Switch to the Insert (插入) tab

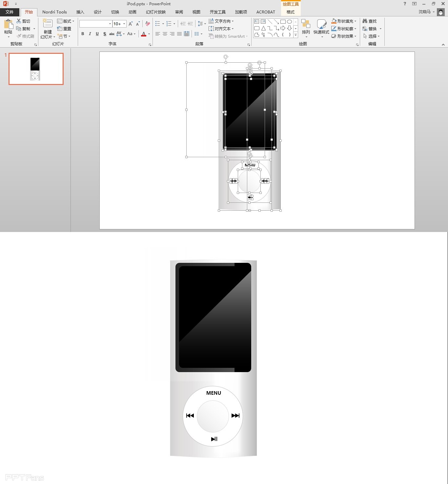tap(80, 12)
